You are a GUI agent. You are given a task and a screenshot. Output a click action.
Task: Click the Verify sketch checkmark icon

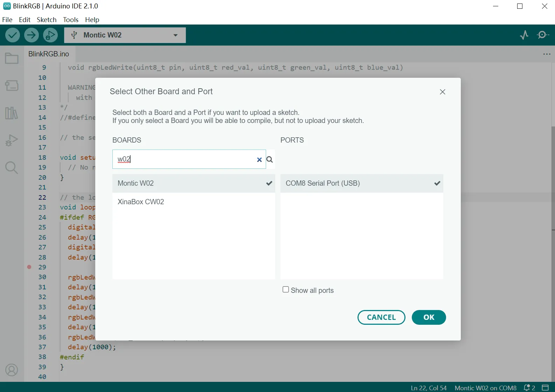(x=13, y=35)
